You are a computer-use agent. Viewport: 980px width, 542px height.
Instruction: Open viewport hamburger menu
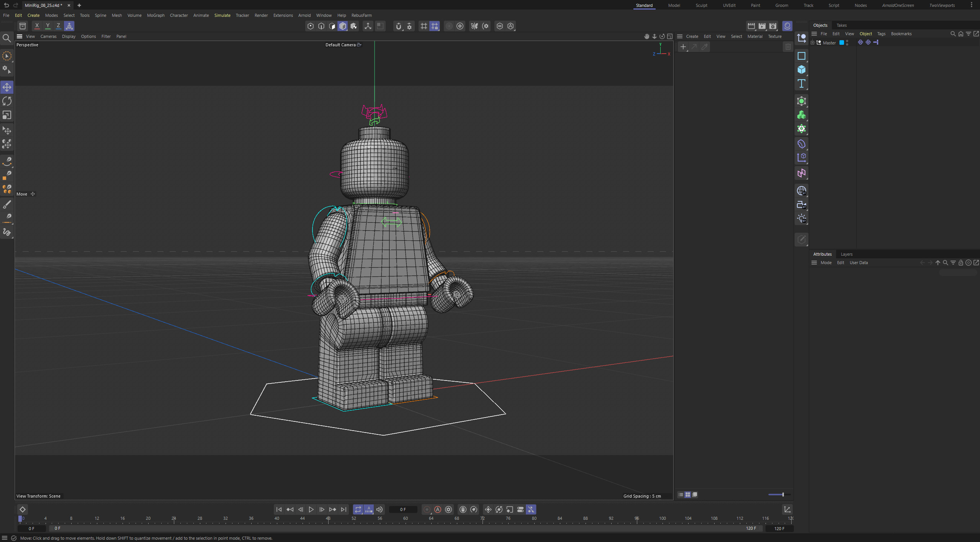(20, 36)
